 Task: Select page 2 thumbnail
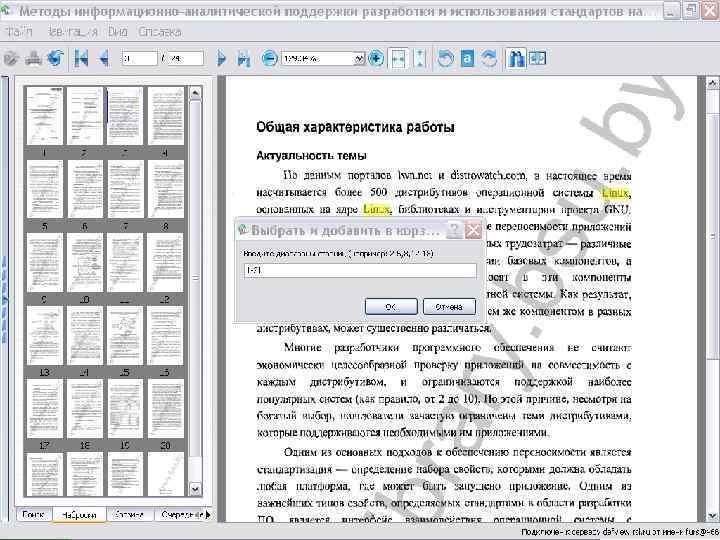85,116
